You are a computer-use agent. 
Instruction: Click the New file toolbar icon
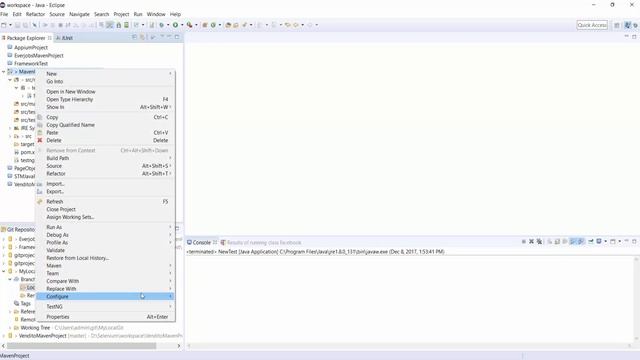[x=4, y=25]
